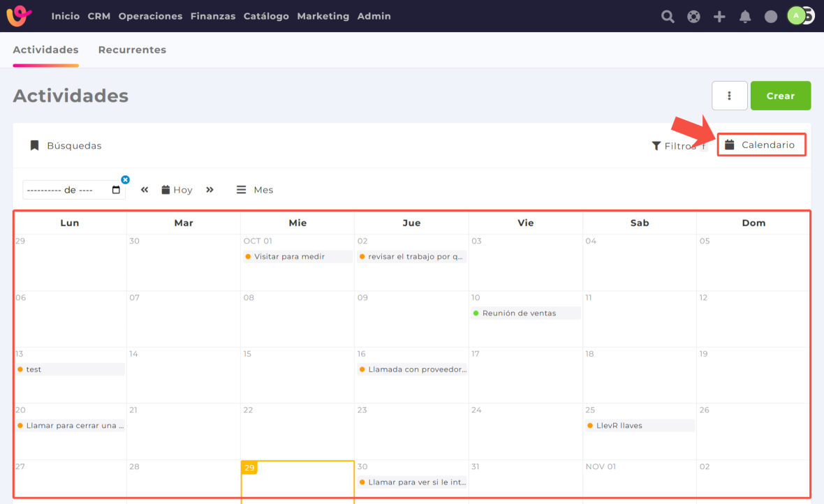The height and width of the screenshot is (504, 824).
Task: Clear the date field with blue X
Action: (125, 179)
